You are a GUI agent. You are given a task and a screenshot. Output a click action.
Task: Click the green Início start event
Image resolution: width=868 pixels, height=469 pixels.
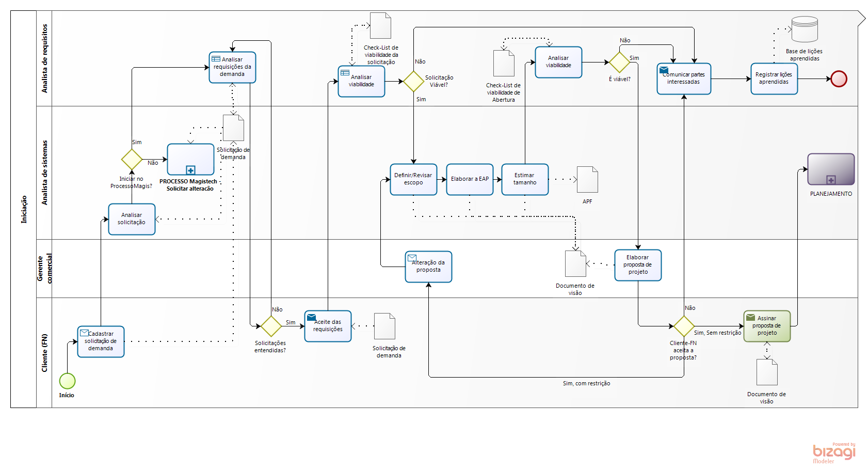pos(67,381)
